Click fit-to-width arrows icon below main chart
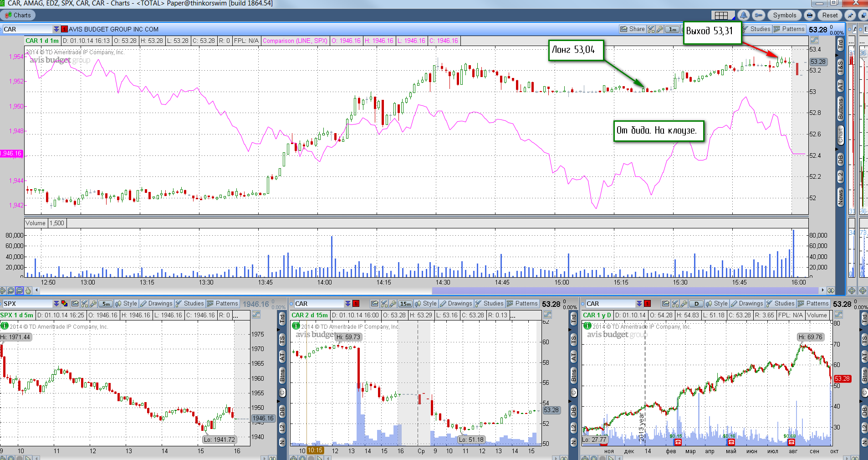Viewport: 868px width, 460px height. point(831,290)
